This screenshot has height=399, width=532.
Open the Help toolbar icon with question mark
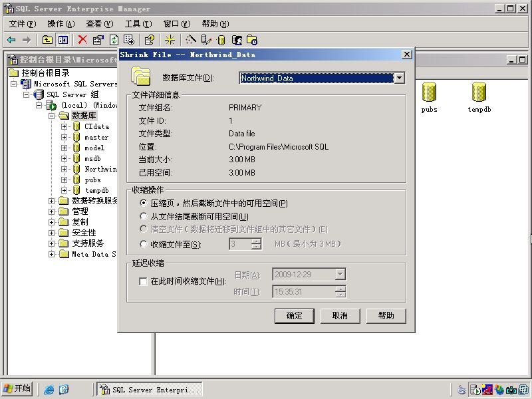[x=149, y=40]
